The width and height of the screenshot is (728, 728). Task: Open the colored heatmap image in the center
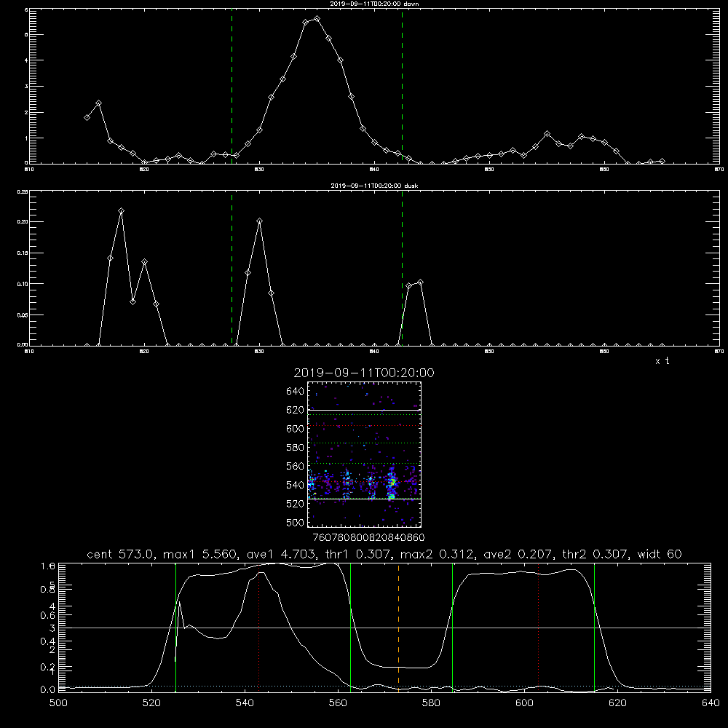click(364, 454)
